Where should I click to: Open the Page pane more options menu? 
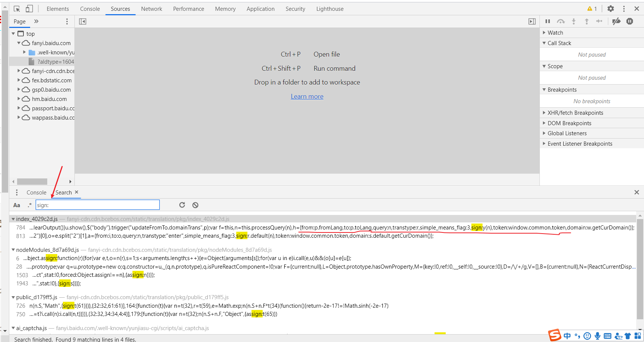coord(67,21)
